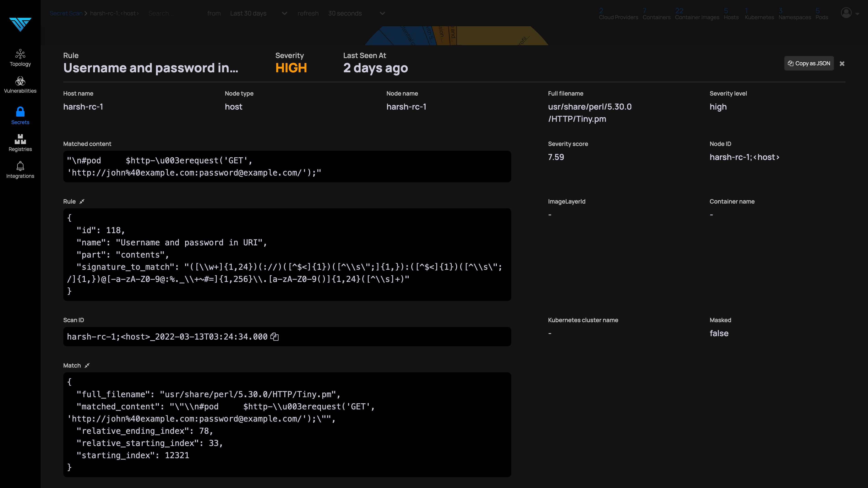
Task: Open Containers count in header
Action: click(656, 14)
